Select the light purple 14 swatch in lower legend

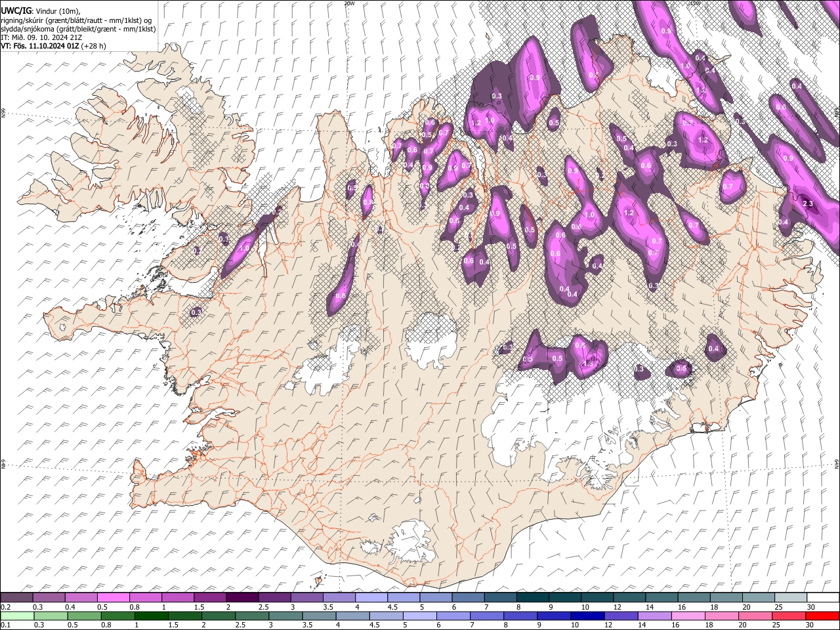[x=654, y=616]
